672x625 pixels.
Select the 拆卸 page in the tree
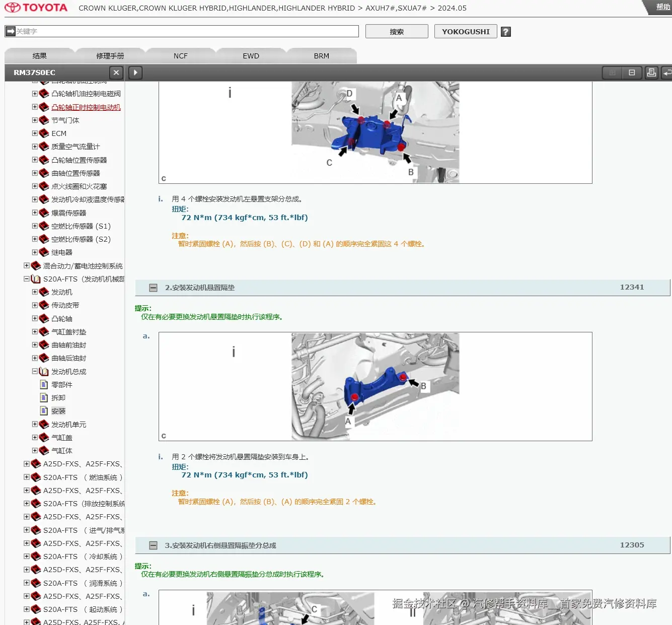(58, 398)
